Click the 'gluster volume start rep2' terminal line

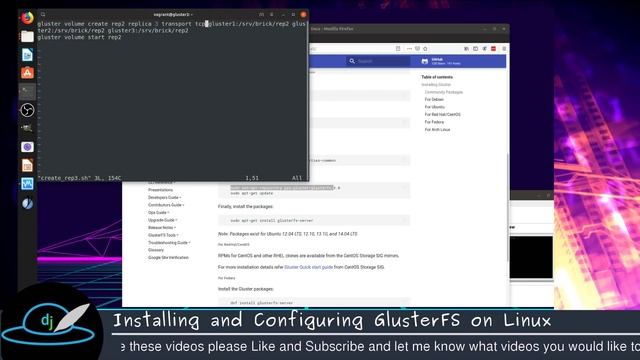pos(80,37)
